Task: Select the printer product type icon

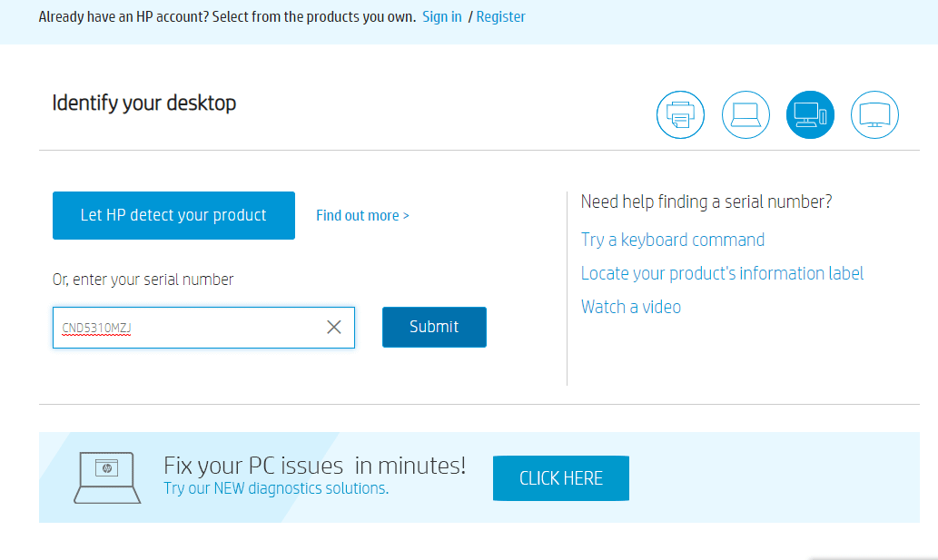Action: click(680, 115)
